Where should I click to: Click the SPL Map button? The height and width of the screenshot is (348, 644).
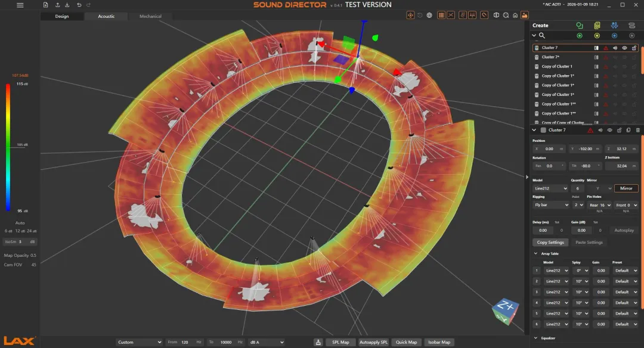click(x=340, y=342)
